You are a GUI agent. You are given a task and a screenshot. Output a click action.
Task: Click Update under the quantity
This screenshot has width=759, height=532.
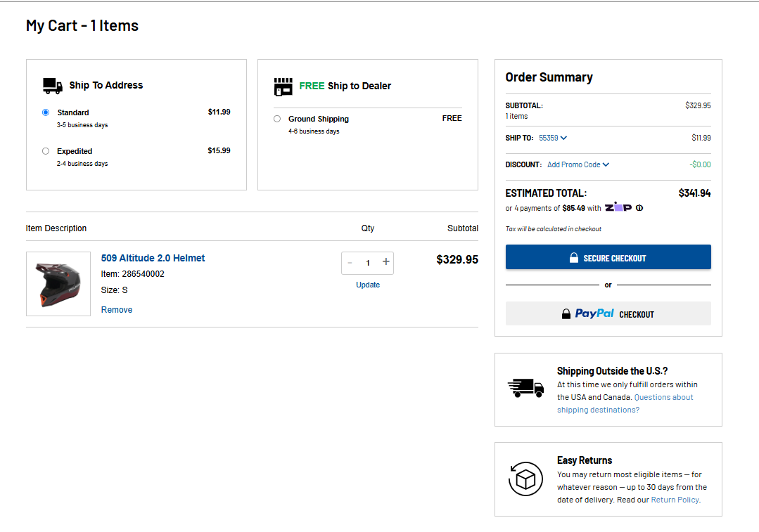pos(367,285)
